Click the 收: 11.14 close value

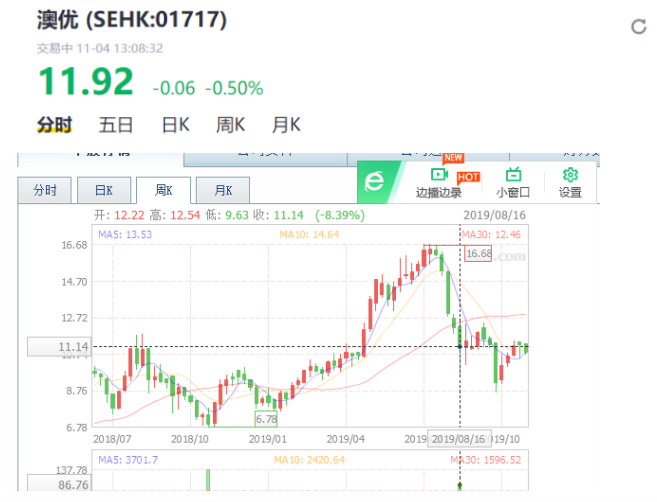tap(278, 215)
